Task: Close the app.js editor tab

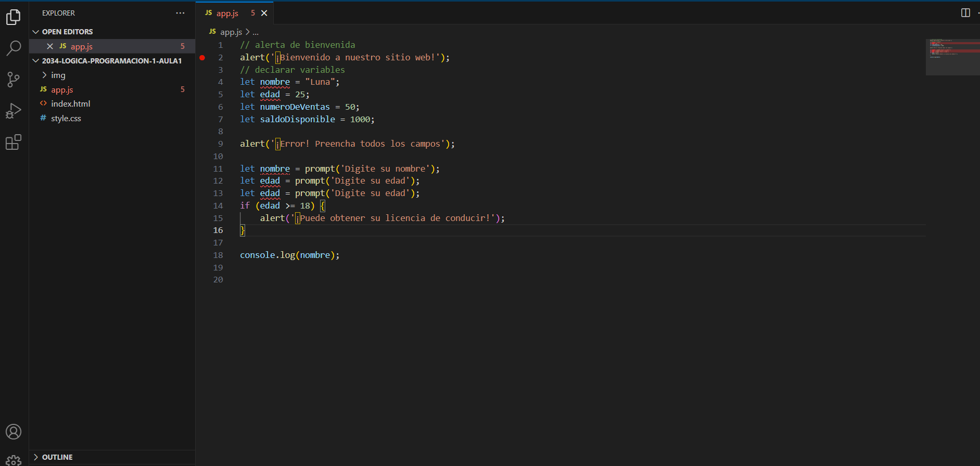Action: click(264, 13)
